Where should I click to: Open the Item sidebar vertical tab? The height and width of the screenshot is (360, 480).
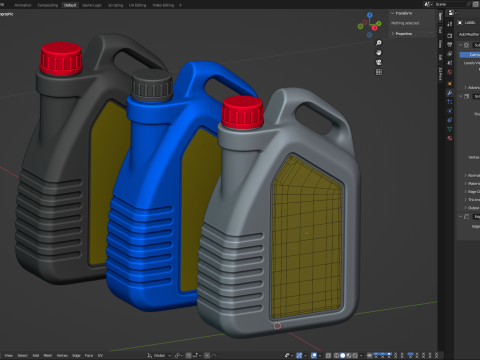[x=440, y=16]
